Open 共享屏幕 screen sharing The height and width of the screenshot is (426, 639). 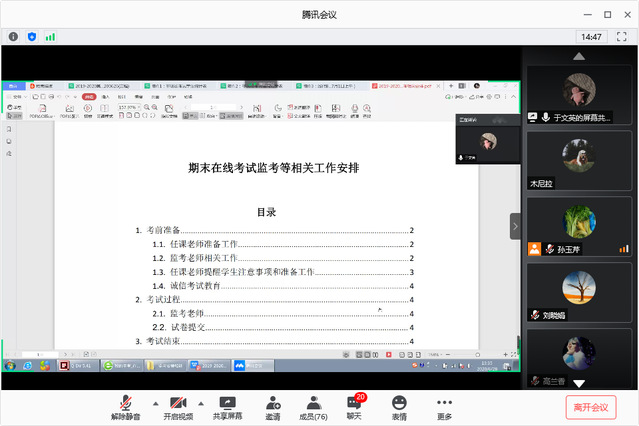coord(227,406)
